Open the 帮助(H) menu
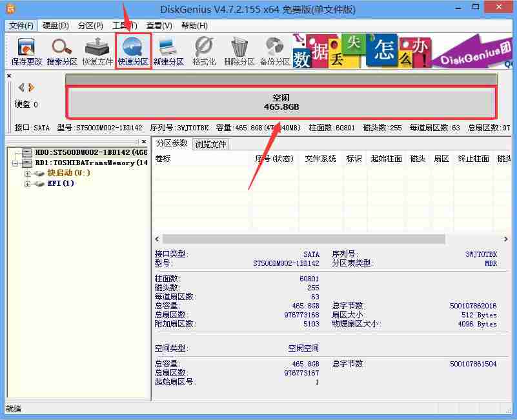Screen dimensions: 517x420 [194, 26]
